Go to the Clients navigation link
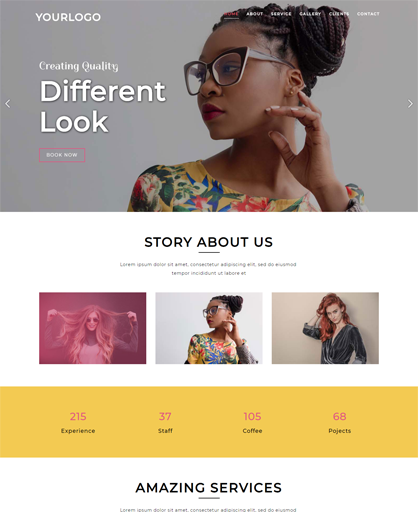 (339, 14)
